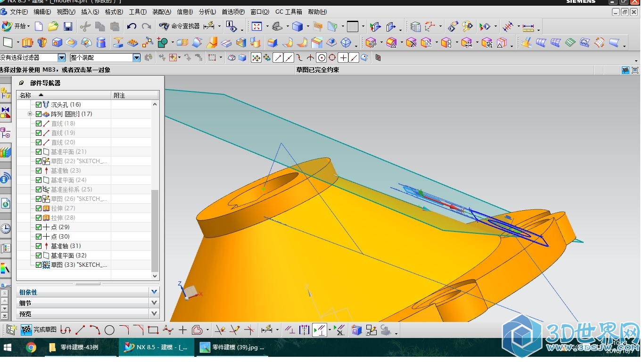Select the sketch Circle tool
644x362 pixels.
[x=109, y=330]
